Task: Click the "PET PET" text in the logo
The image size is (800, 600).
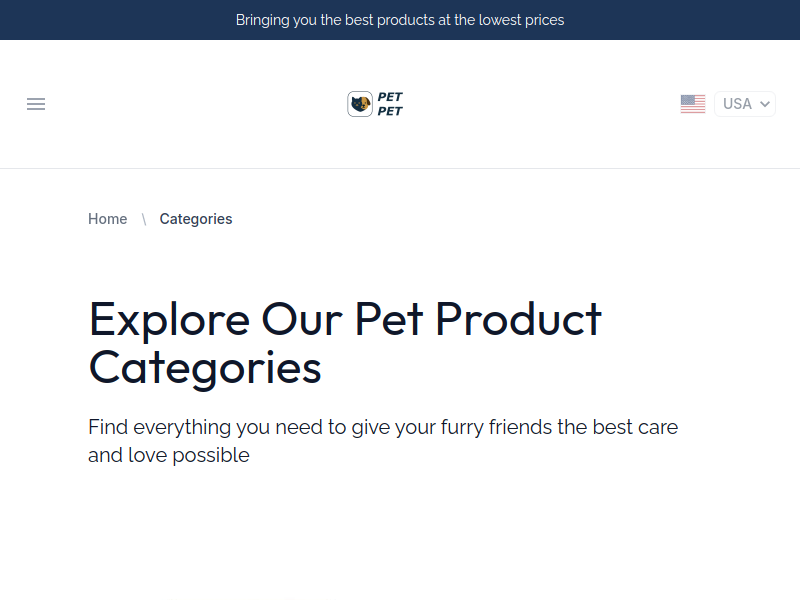Action: pos(390,104)
